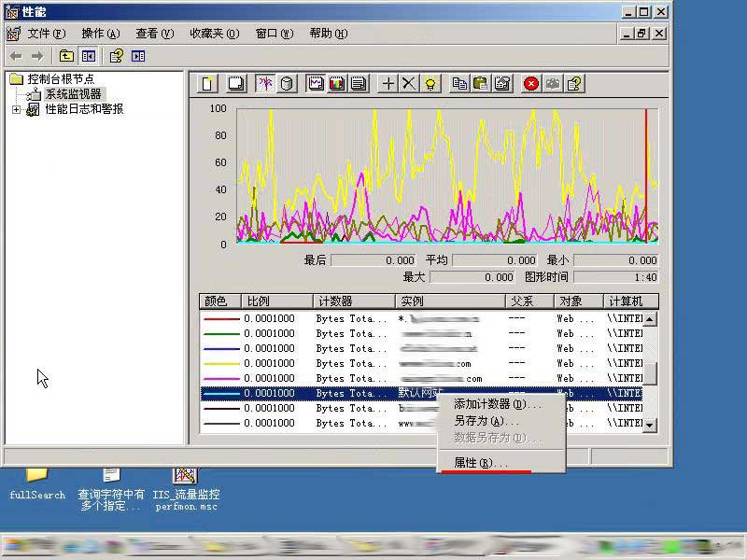Toggle View Current Activity mode
The width and height of the screenshot is (747, 560).
265,84
